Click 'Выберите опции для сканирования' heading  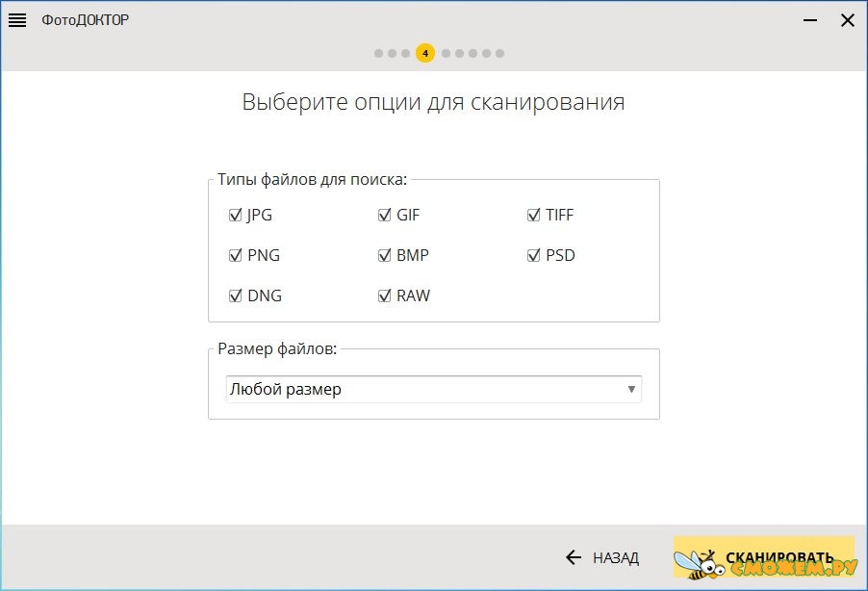tap(433, 102)
